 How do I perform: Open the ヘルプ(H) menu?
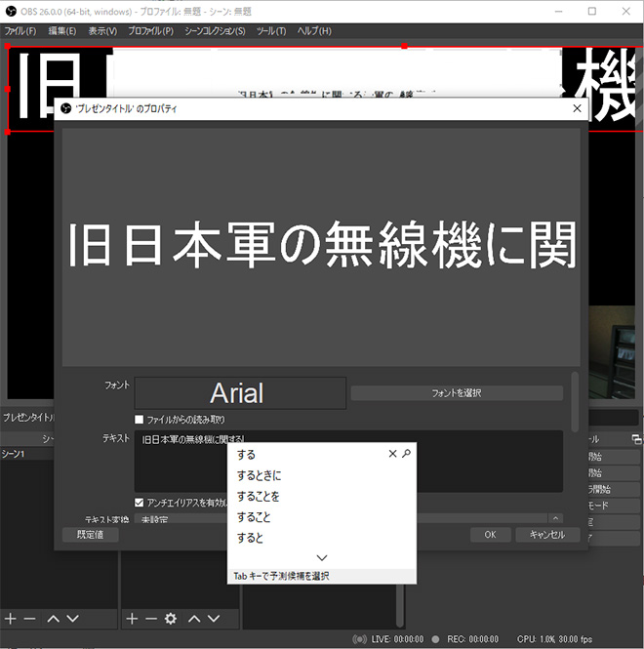314,31
